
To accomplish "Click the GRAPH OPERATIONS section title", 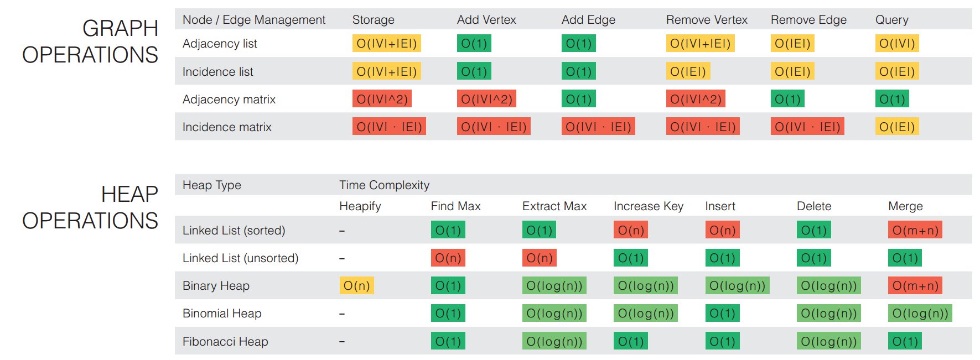I will pyautogui.click(x=90, y=41).
